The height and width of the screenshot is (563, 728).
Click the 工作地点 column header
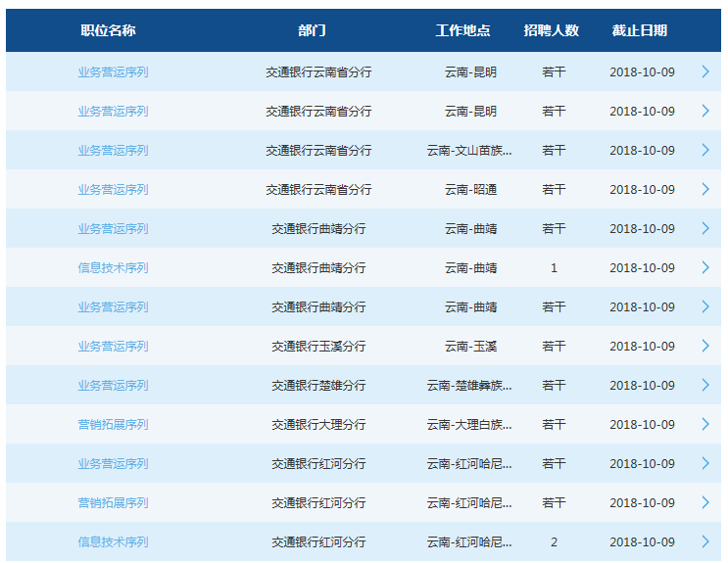tap(462, 30)
